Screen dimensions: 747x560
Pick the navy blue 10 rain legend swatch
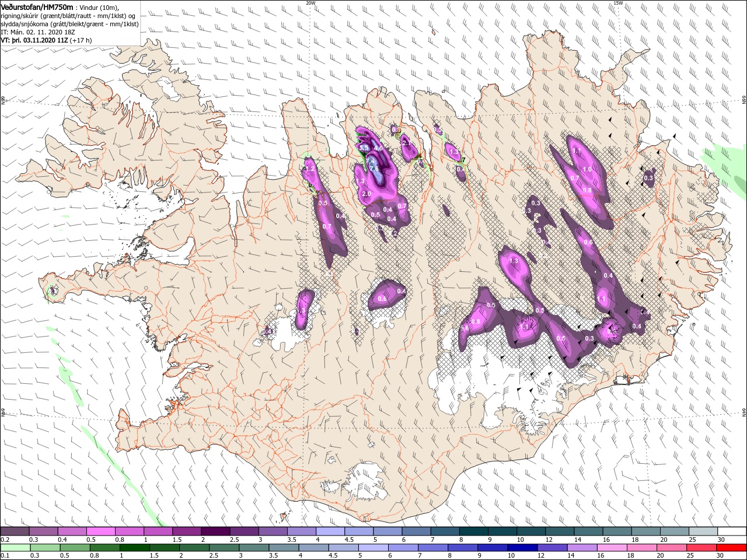click(x=523, y=548)
